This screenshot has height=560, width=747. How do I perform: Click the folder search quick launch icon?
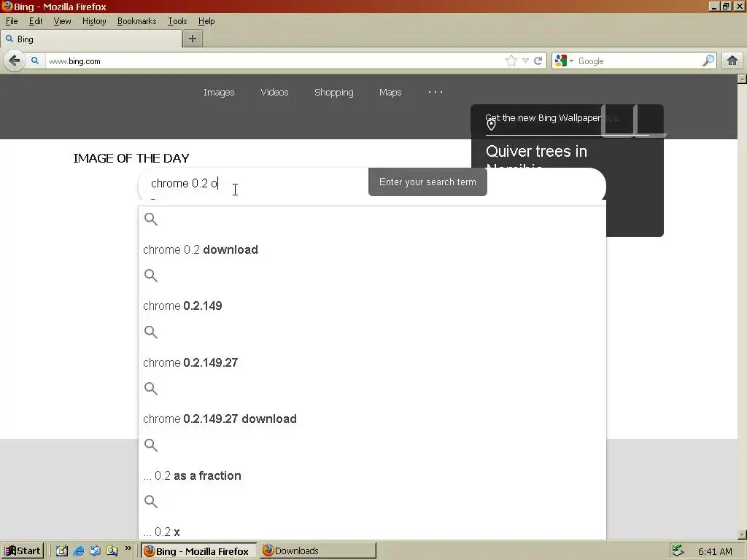[x=112, y=551]
